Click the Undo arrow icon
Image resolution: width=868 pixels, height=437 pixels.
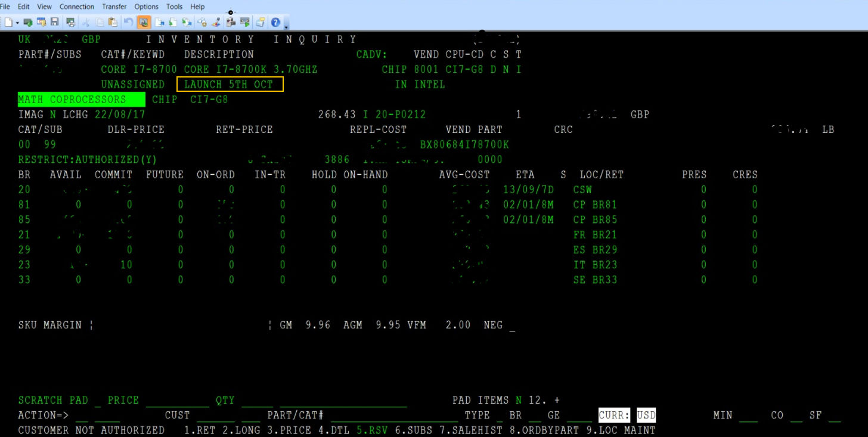click(x=128, y=22)
